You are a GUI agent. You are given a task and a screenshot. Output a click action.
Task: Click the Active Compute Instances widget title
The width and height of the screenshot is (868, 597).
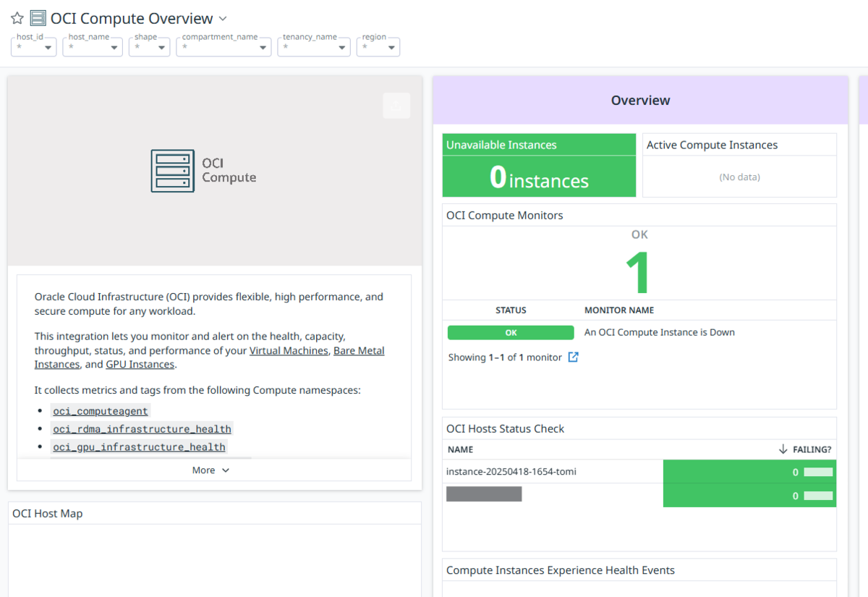(712, 145)
